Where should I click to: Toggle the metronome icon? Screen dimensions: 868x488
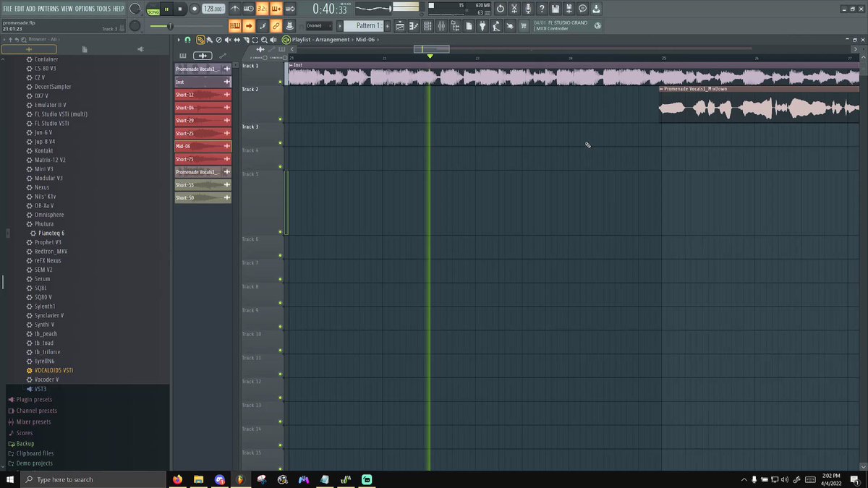coord(235,9)
